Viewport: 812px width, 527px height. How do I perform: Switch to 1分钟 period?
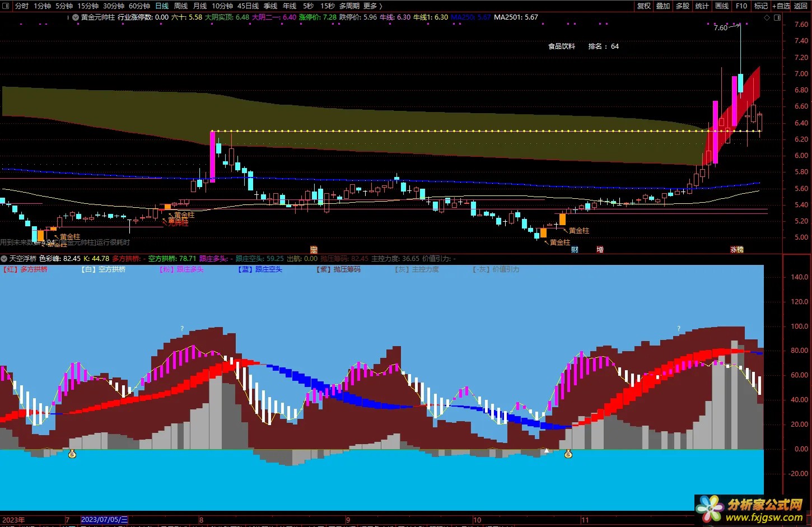42,6
